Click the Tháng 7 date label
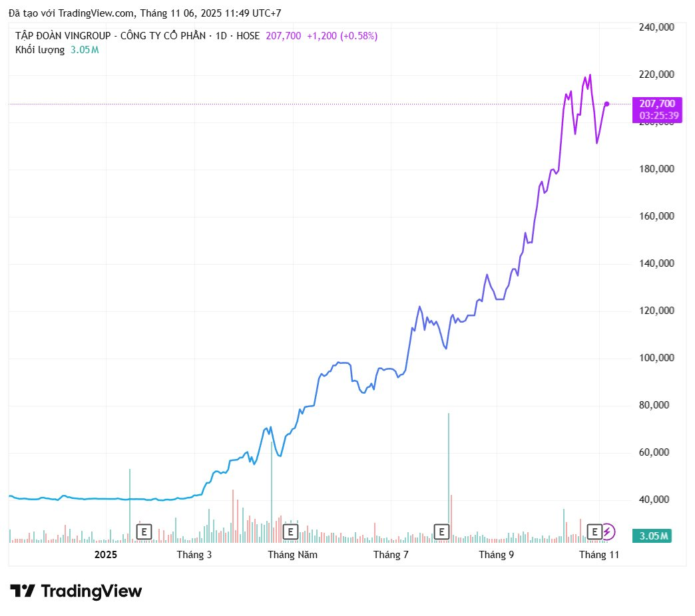This screenshot has height=616, width=695. [391, 554]
